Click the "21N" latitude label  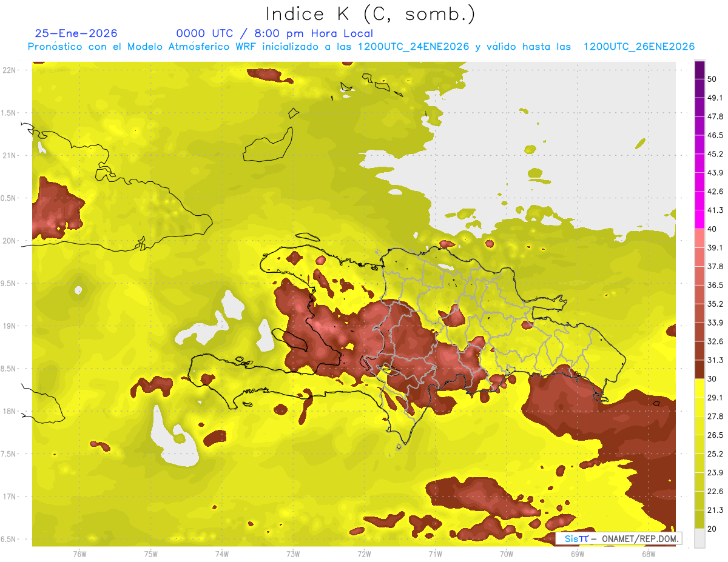tap(10, 156)
